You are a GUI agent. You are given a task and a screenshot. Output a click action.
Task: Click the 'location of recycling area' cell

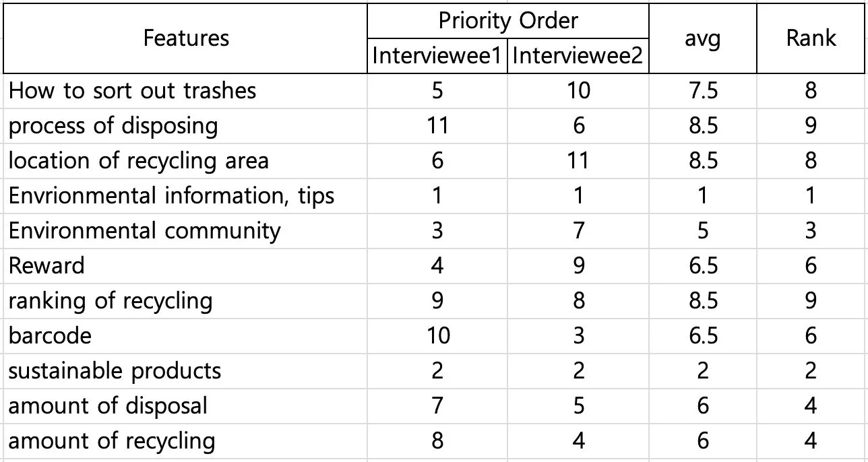[x=185, y=161]
